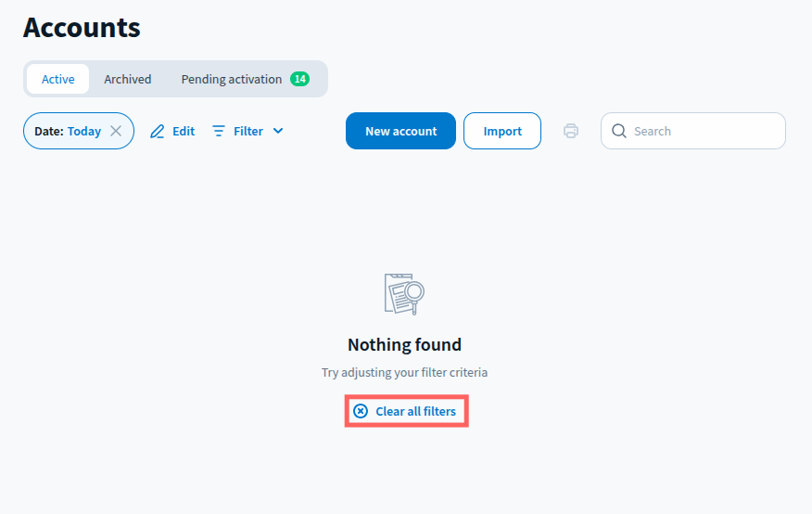The width and height of the screenshot is (812, 514).
Task: Remove the Date: Today filter chip
Action: pos(116,131)
